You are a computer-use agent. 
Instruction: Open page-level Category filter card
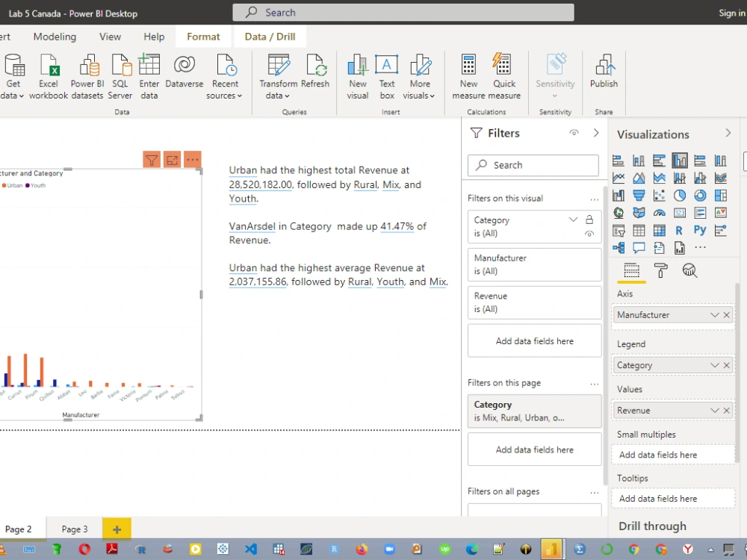535,411
